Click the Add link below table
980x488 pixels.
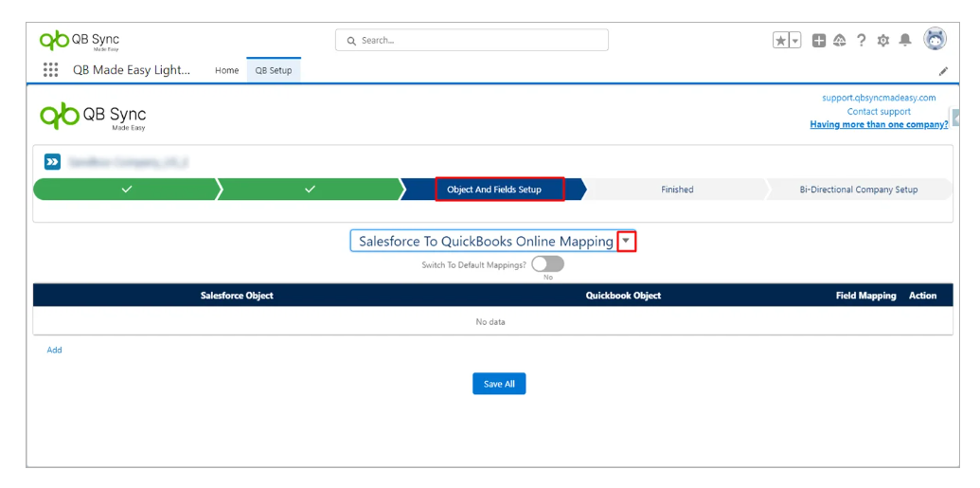pos(54,350)
